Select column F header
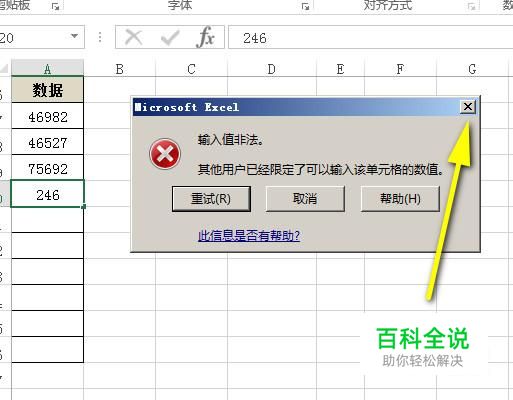This screenshot has width=513, height=400. [400, 69]
